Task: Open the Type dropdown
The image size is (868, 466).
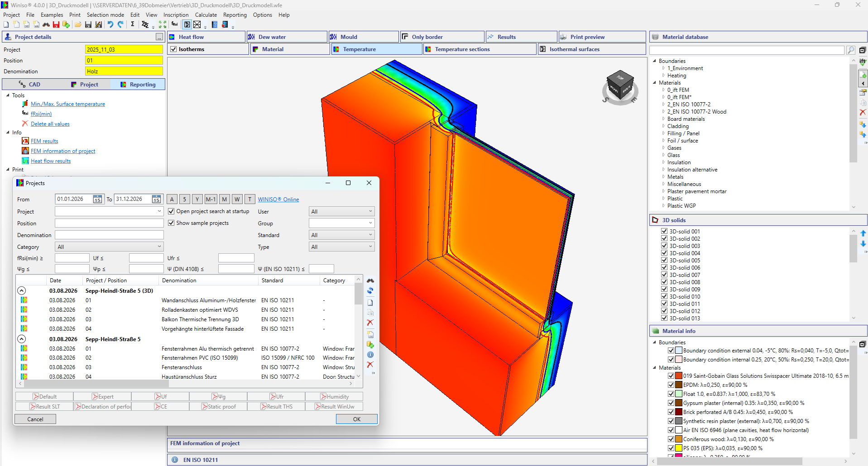Action: (x=342, y=247)
